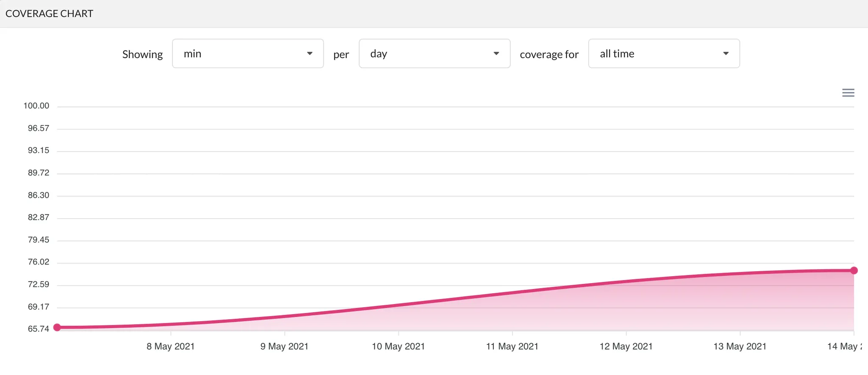Click the 65.74 y-axis label

[x=38, y=329]
